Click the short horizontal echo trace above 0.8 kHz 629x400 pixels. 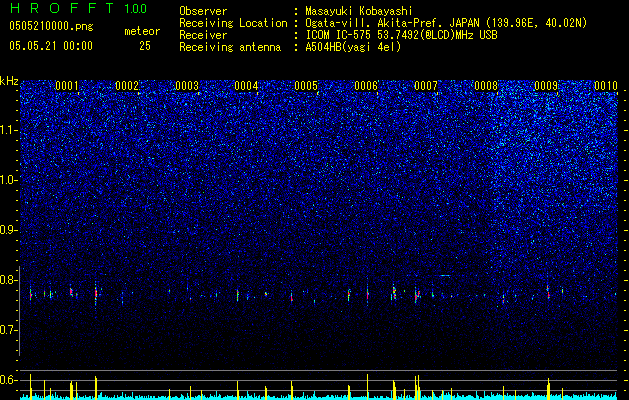[445, 276]
